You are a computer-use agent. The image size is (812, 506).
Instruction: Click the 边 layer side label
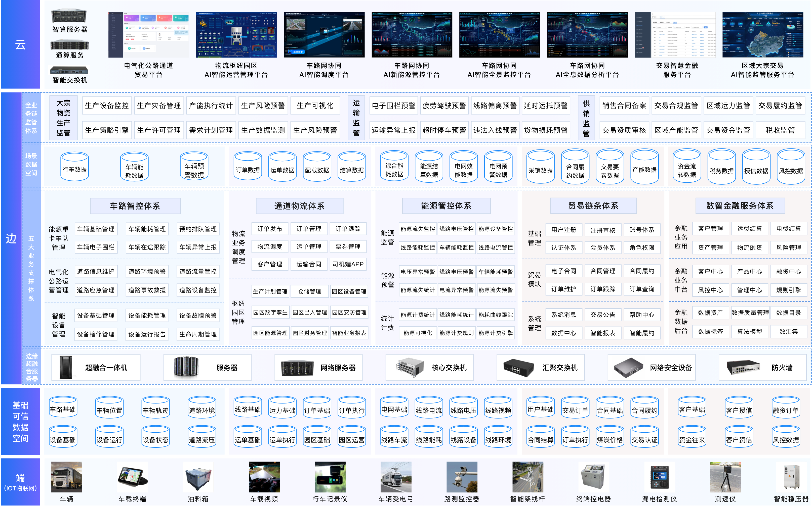pyautogui.click(x=11, y=238)
